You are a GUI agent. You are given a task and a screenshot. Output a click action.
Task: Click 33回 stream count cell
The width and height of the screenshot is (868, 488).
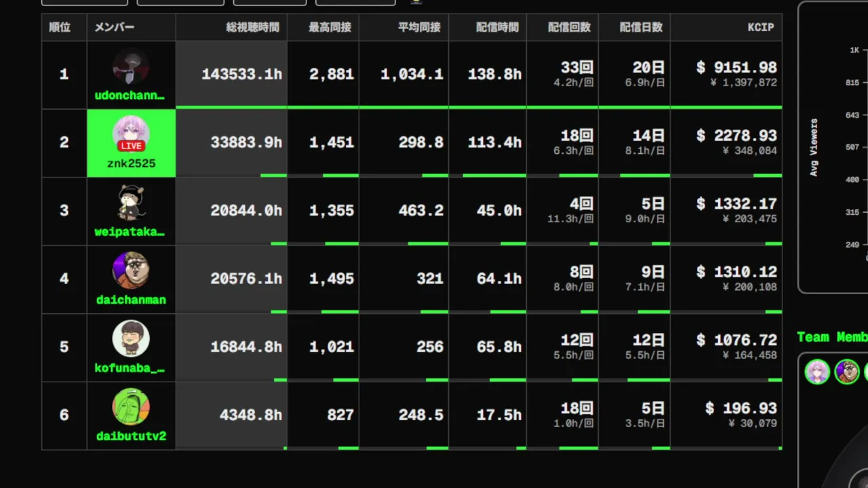pyautogui.click(x=562, y=74)
